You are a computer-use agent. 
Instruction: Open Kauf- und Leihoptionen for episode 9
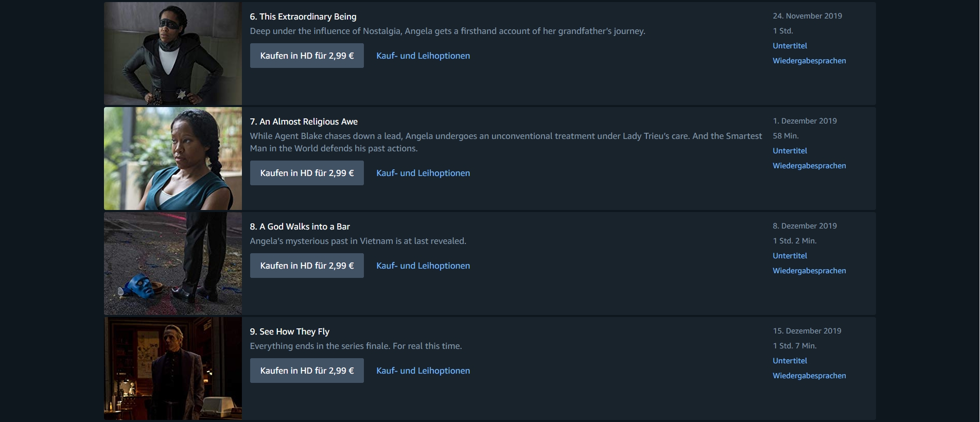coord(423,371)
